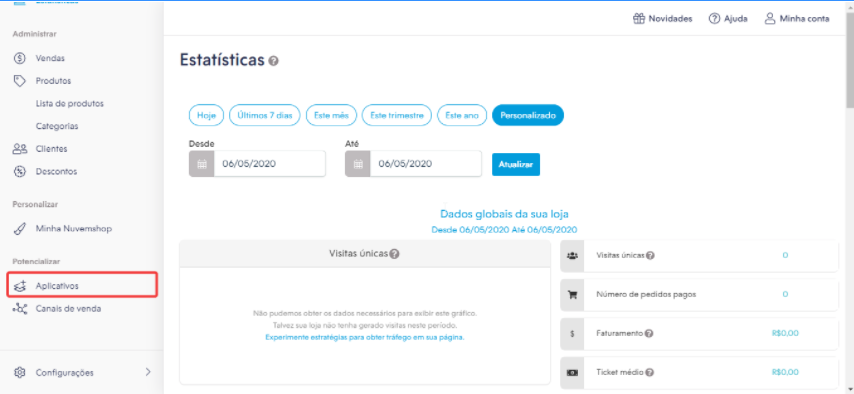The image size is (854, 394).
Task: Select the Este mês filter
Action: [x=331, y=116]
